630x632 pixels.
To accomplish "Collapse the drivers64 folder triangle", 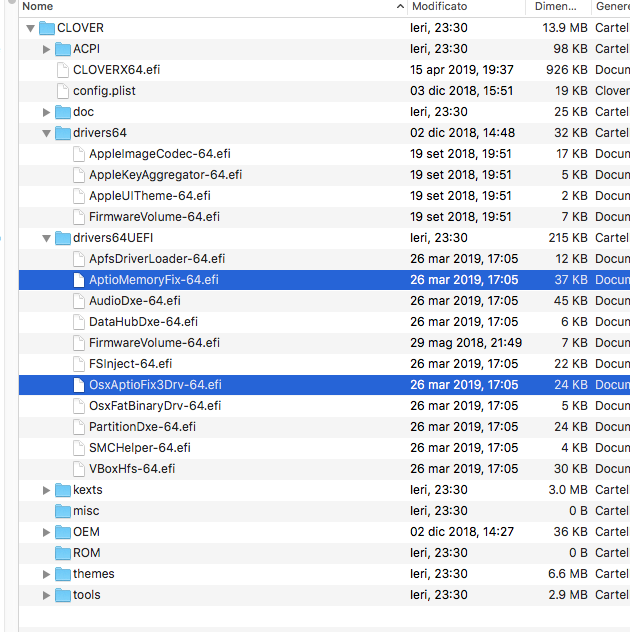I will pos(46,133).
